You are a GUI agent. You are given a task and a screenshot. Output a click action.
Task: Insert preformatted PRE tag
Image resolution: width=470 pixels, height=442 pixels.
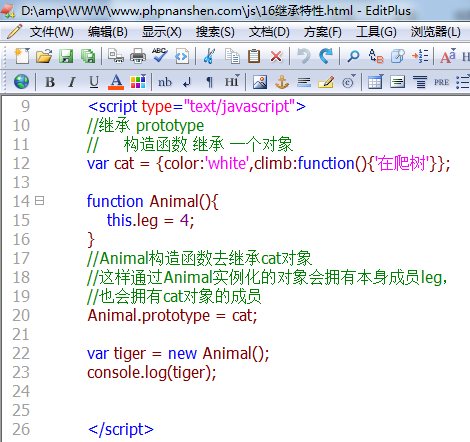pos(441,82)
